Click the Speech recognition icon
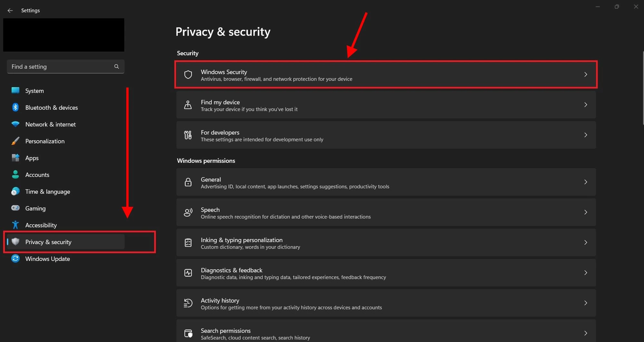 (x=188, y=212)
